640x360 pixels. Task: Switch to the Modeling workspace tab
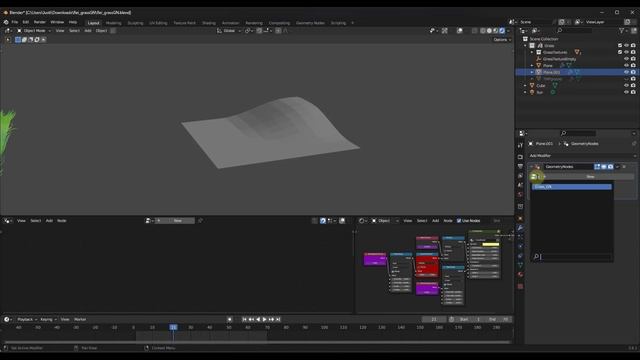pos(113,23)
